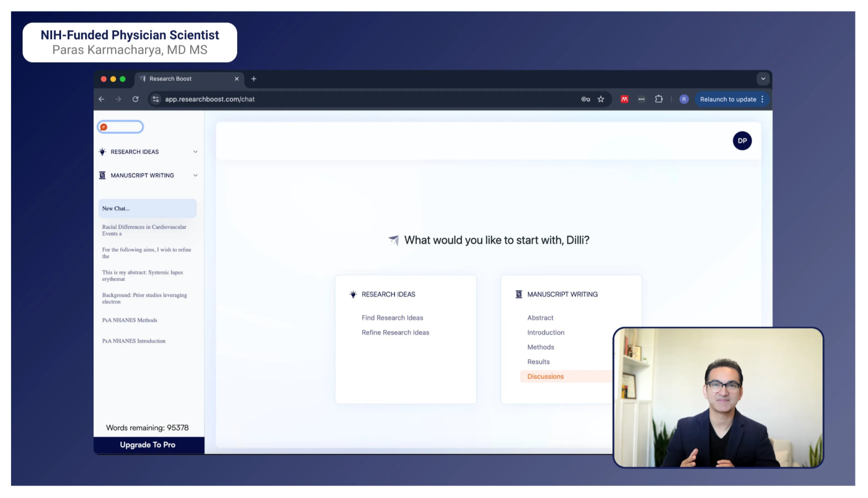
Task: Open Chrome's three-dot menu
Action: (762, 99)
